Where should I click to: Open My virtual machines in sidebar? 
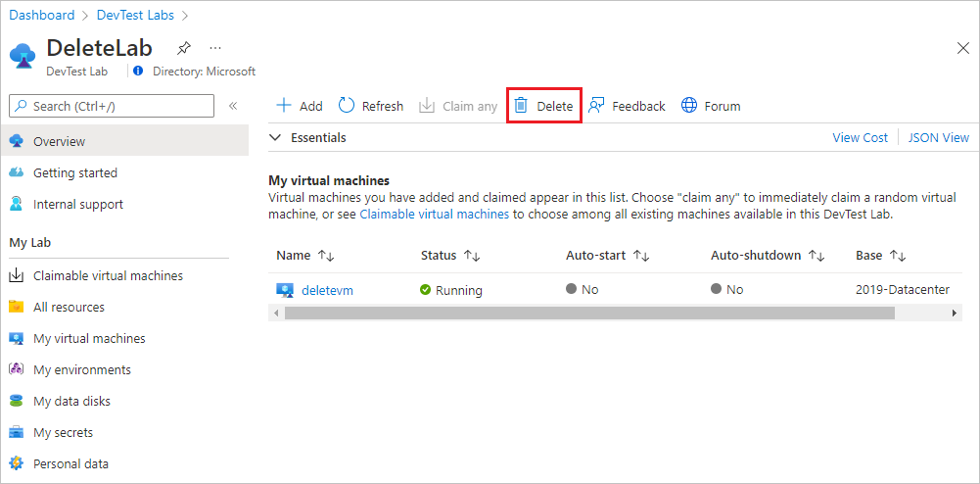tap(89, 338)
